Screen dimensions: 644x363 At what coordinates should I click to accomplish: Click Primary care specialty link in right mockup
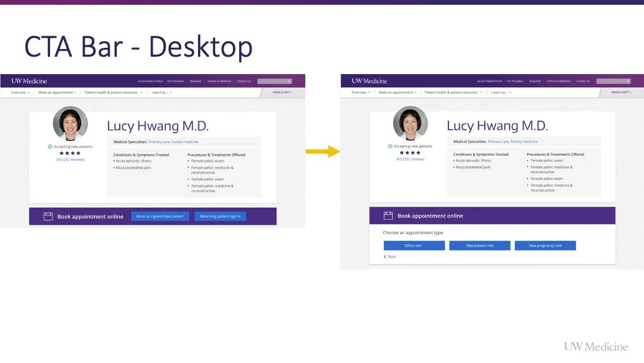[498, 141]
